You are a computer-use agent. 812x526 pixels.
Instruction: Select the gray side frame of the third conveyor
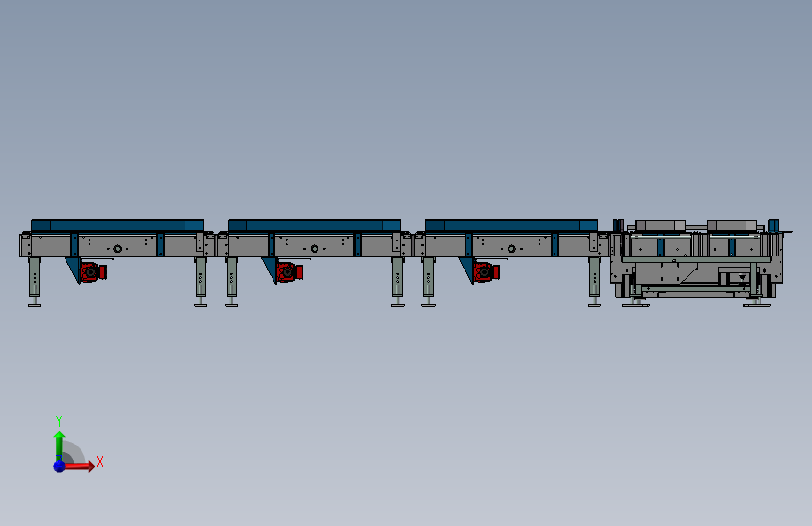tap(511, 245)
